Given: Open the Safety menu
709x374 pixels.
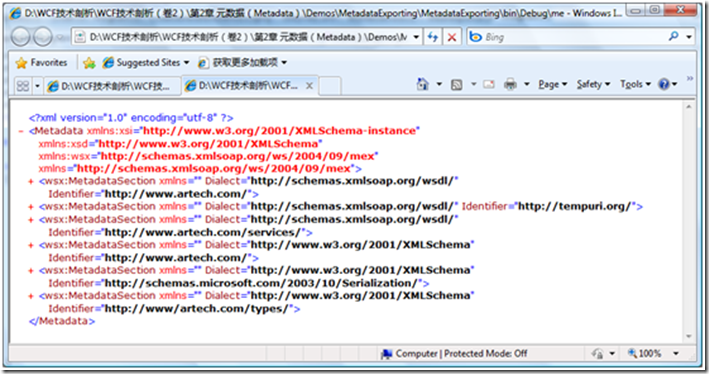Looking at the screenshot, I should click(593, 84).
